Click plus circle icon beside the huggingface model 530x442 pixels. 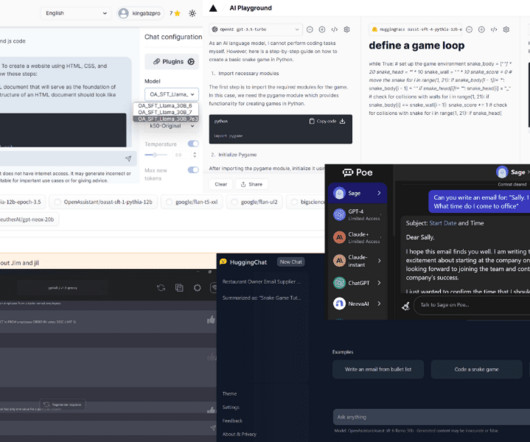click(x=482, y=30)
